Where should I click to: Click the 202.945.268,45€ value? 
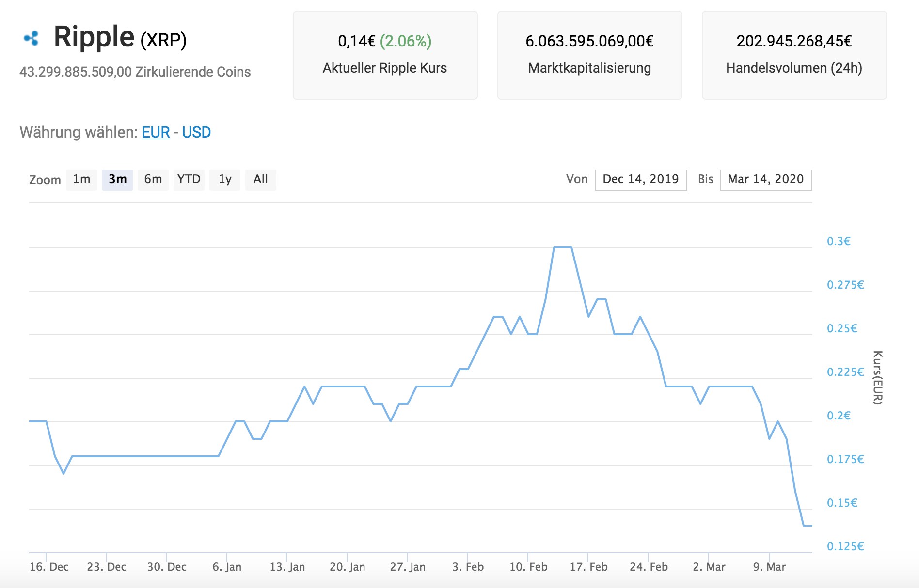[794, 41]
